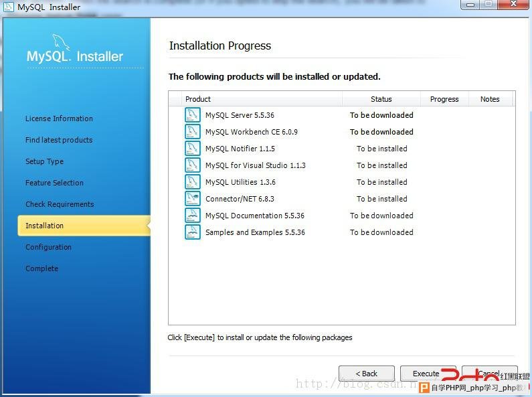The height and width of the screenshot is (397, 532).
Task: Click the MySQL Documentation 5.5.36 icon
Action: (x=192, y=216)
